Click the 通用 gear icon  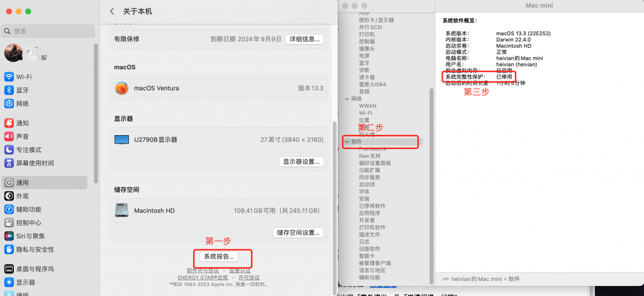pos(9,183)
